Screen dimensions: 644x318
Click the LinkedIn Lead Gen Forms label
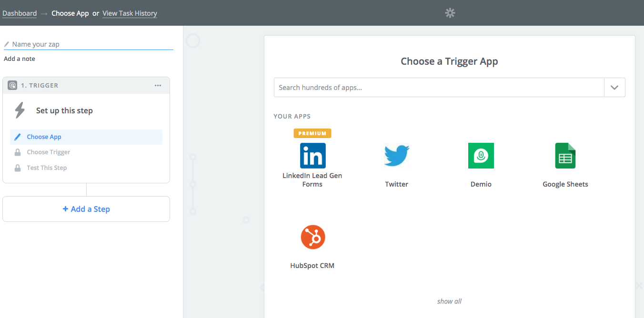(x=312, y=180)
